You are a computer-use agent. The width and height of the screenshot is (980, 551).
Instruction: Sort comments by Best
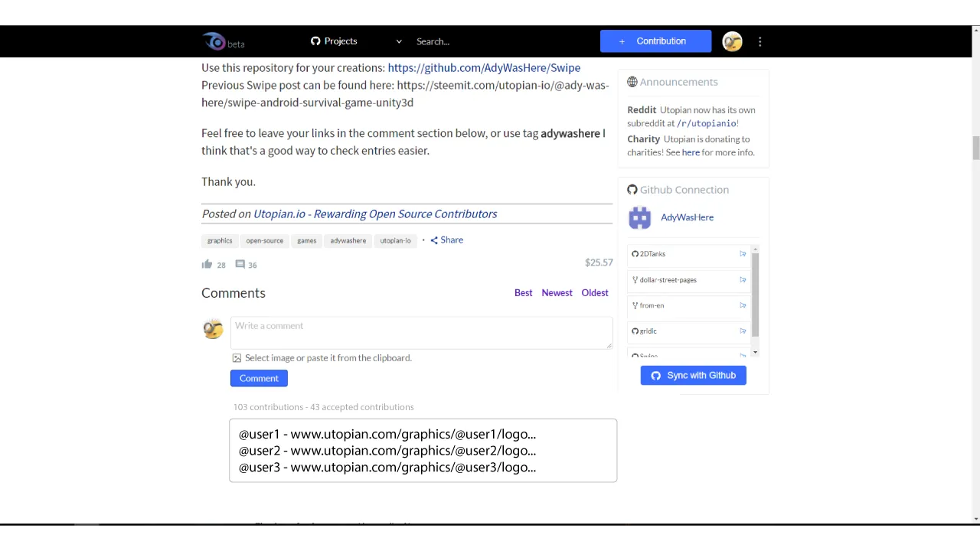tap(523, 293)
